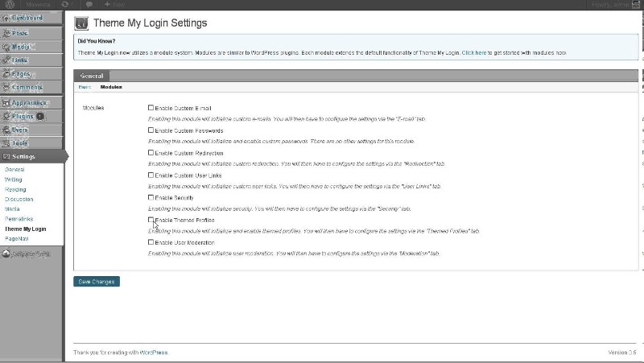Click the Collapse menu label

click(31, 254)
